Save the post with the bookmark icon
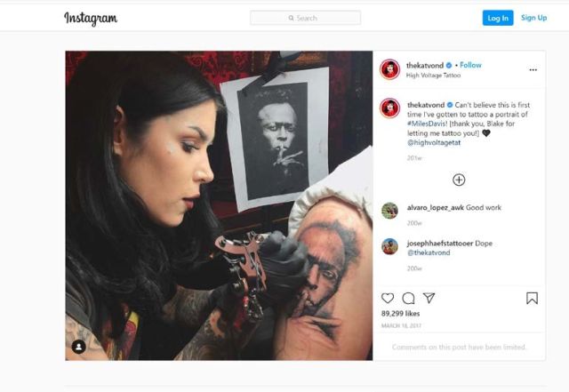The height and width of the screenshot is (392, 569). tap(532, 298)
